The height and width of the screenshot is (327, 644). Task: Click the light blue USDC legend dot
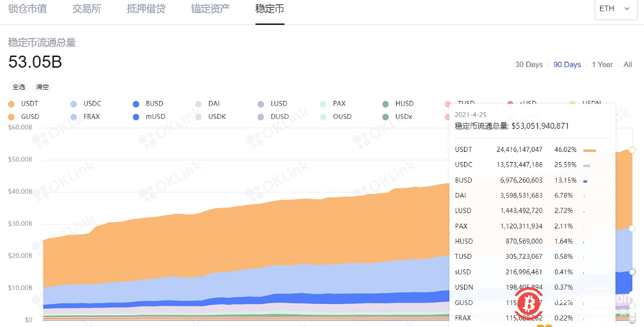(x=74, y=104)
